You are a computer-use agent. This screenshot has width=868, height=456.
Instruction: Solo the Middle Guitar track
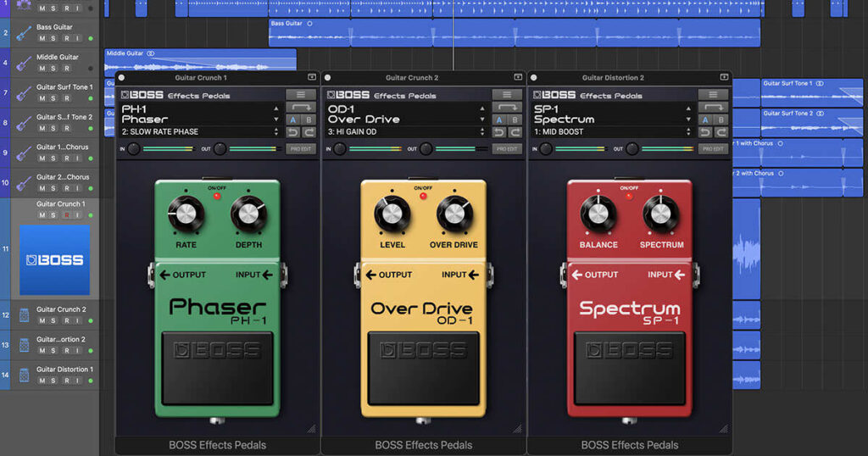coord(53,68)
